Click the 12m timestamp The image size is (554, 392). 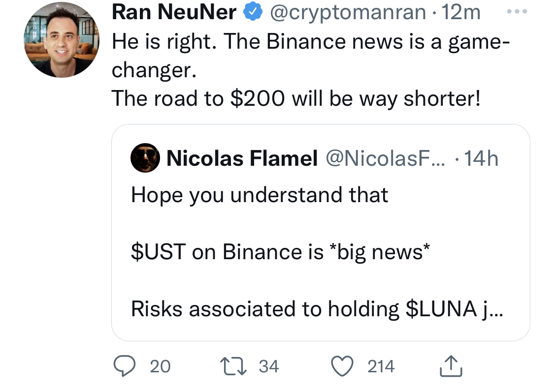(461, 12)
